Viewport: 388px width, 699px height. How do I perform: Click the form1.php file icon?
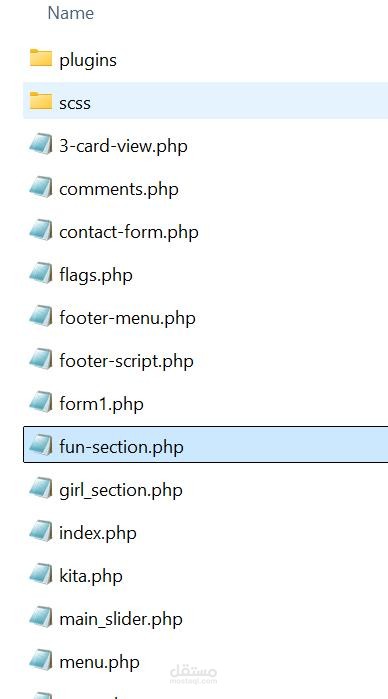pyautogui.click(x=41, y=403)
